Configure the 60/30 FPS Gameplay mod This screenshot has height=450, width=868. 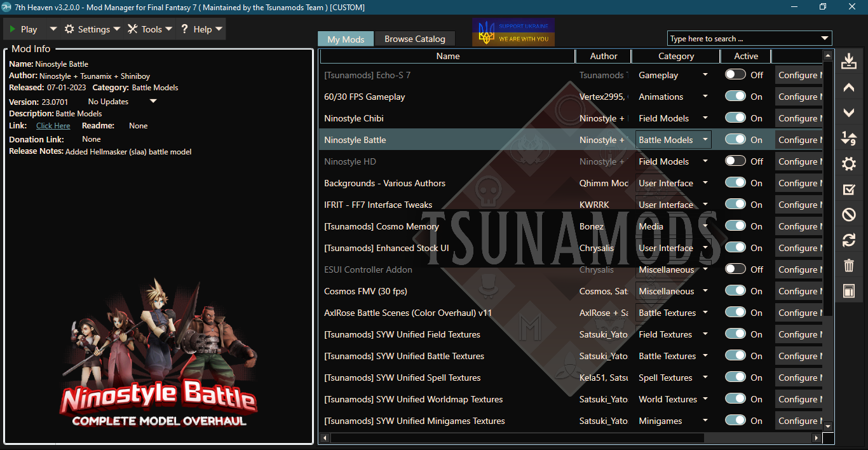pyautogui.click(x=798, y=97)
